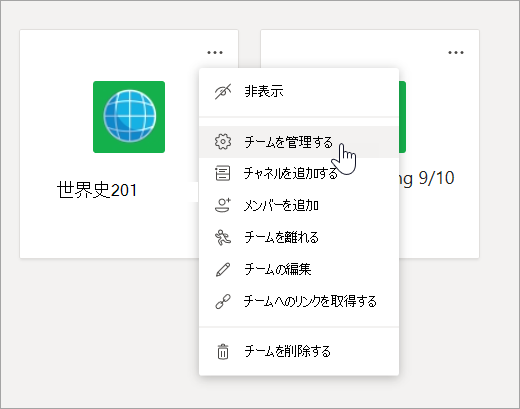Image resolution: width=520 pixels, height=409 pixels.
Task: Open the 世界史201 globe team thumbnail
Action: pos(129,117)
